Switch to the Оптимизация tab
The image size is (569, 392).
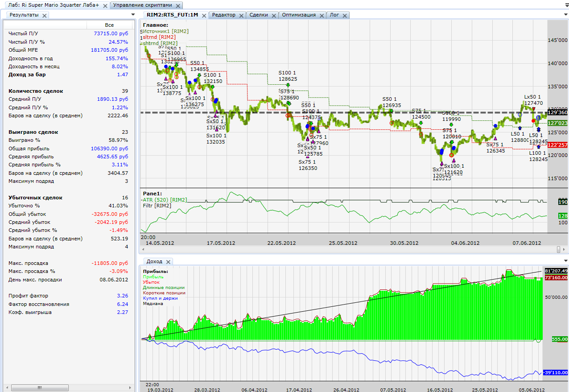point(299,15)
